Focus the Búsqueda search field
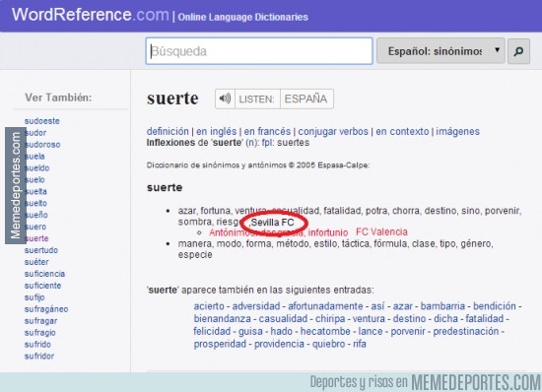This screenshot has height=392, width=542. coord(259,51)
